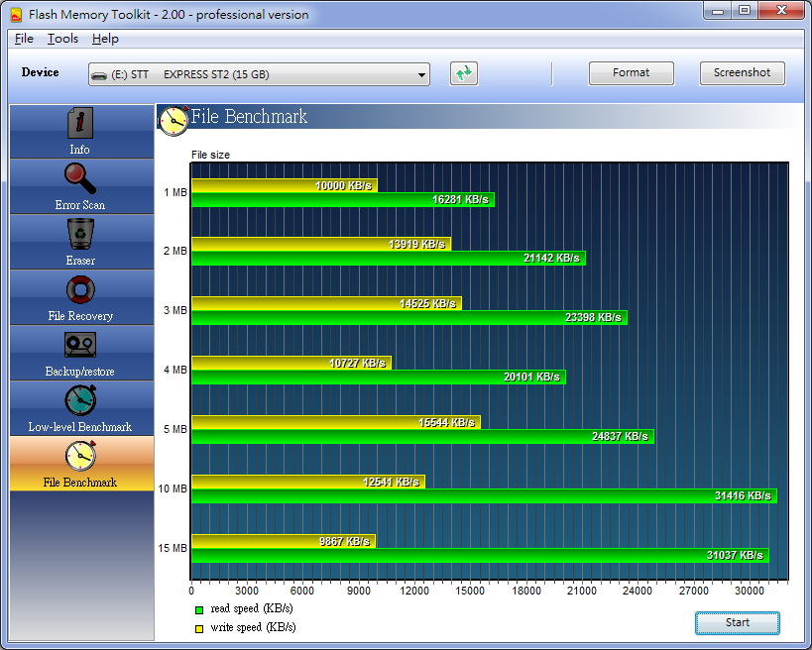This screenshot has height=650, width=812.
Task: Click the green read speed legend swatch
Action: (x=199, y=610)
